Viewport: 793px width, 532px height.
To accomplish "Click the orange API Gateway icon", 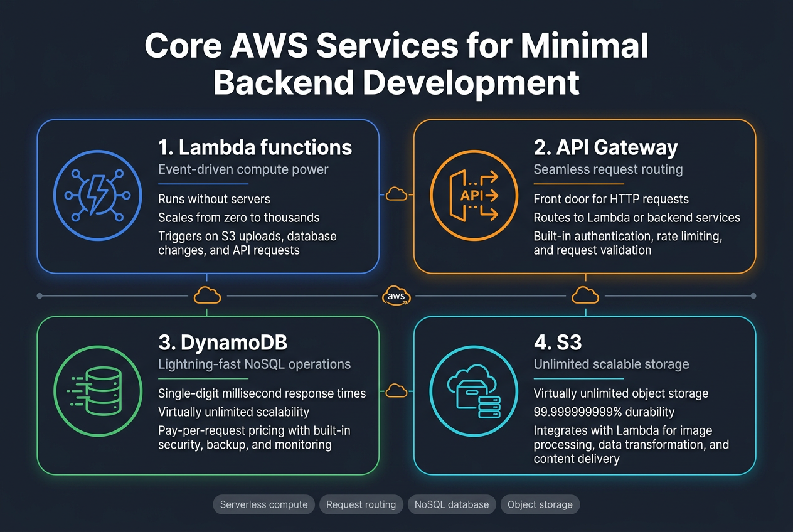I will 474,196.
